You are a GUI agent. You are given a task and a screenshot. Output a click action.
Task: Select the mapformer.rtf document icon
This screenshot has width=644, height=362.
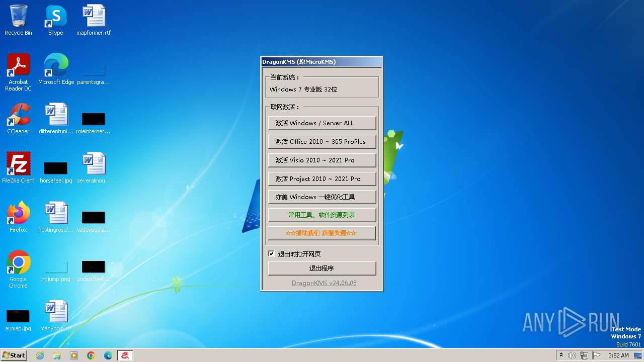pyautogui.click(x=94, y=20)
